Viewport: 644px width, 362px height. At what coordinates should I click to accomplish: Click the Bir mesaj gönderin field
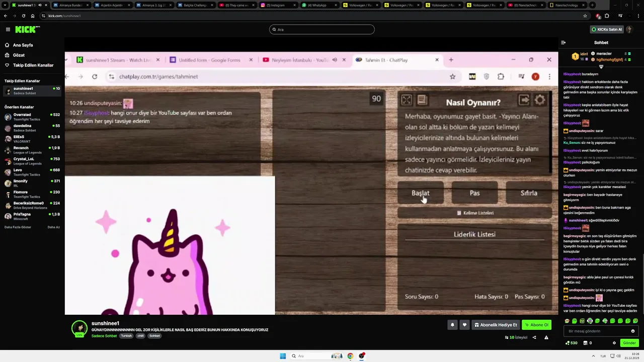[x=598, y=331]
